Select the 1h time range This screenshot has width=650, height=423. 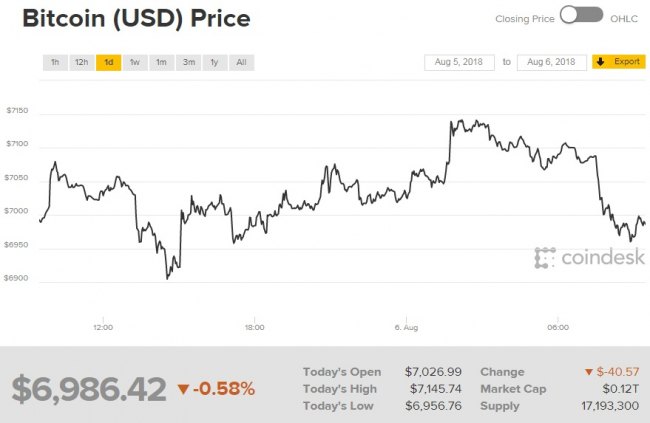click(55, 62)
